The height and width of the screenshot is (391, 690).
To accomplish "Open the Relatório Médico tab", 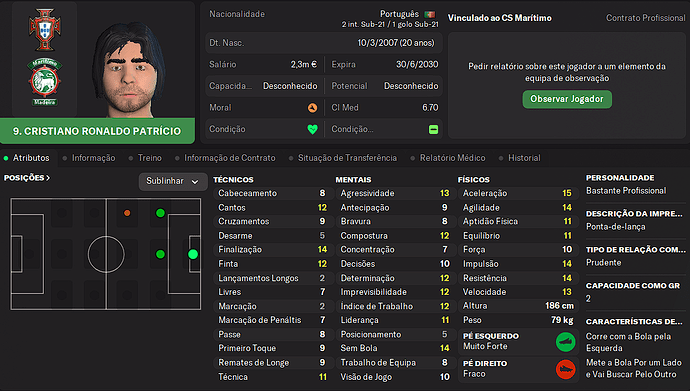I will click(x=452, y=158).
